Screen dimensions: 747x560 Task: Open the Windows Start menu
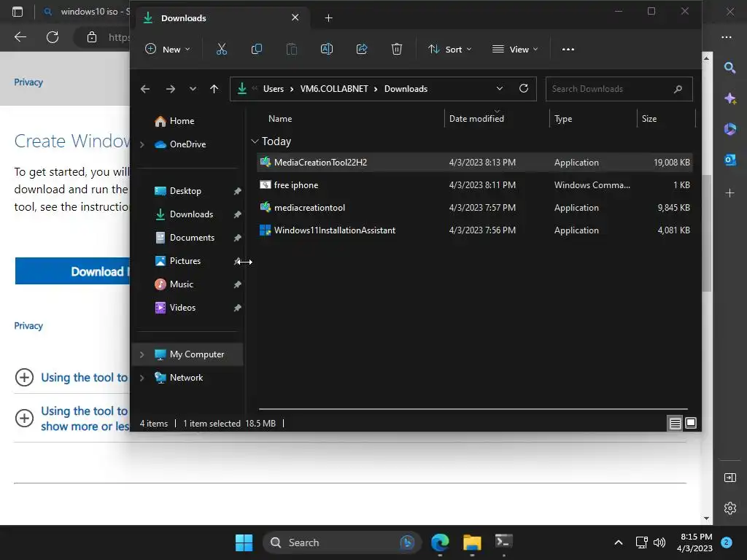click(x=244, y=542)
